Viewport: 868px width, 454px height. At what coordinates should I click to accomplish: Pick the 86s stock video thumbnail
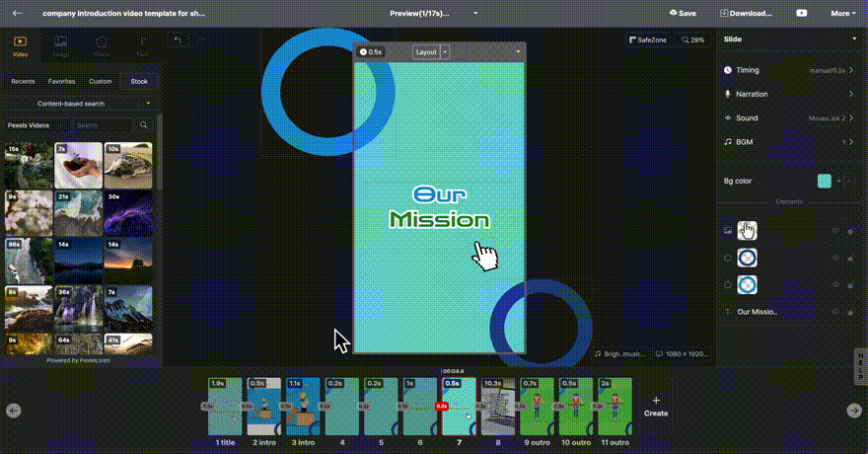pos(29,261)
